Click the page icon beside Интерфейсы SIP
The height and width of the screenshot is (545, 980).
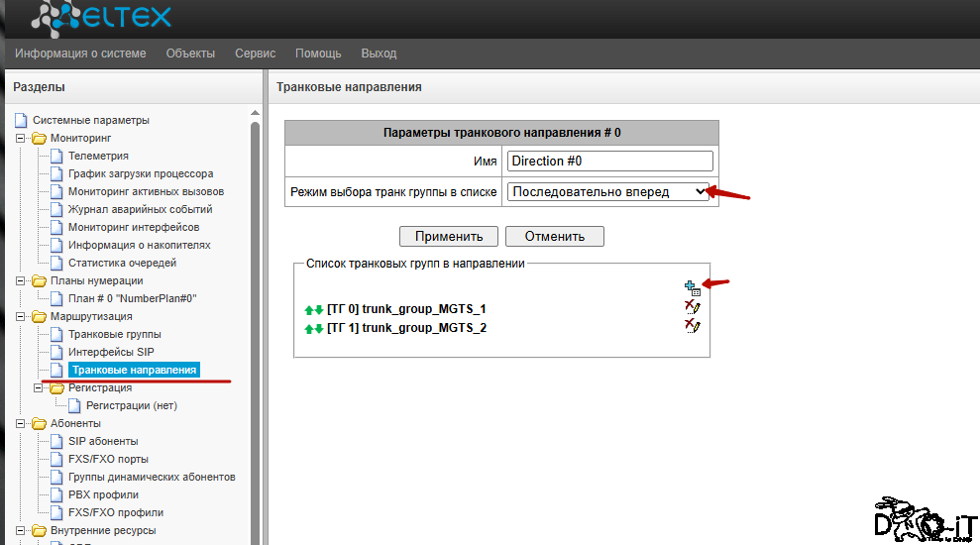coord(56,352)
